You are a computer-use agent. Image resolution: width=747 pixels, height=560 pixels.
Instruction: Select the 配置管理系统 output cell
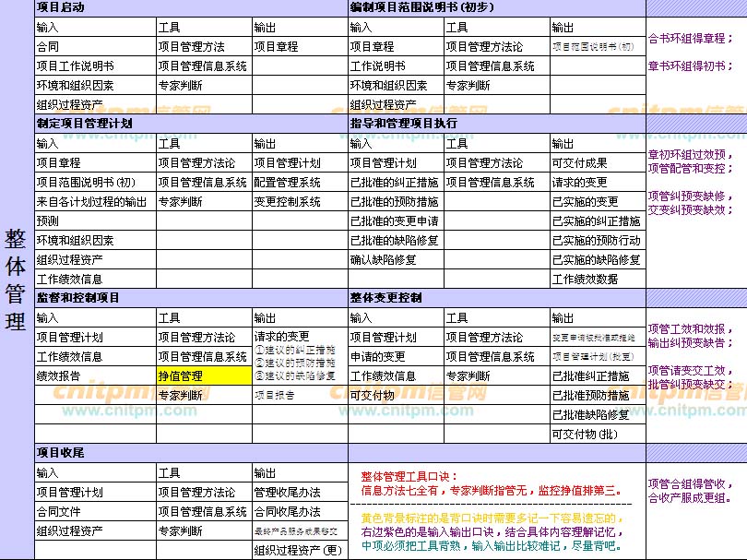pos(299,182)
